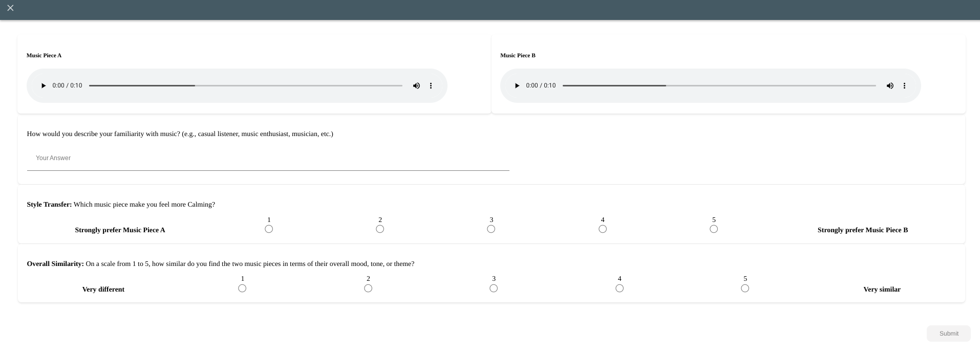Open Music Piece B more options menu

point(904,86)
